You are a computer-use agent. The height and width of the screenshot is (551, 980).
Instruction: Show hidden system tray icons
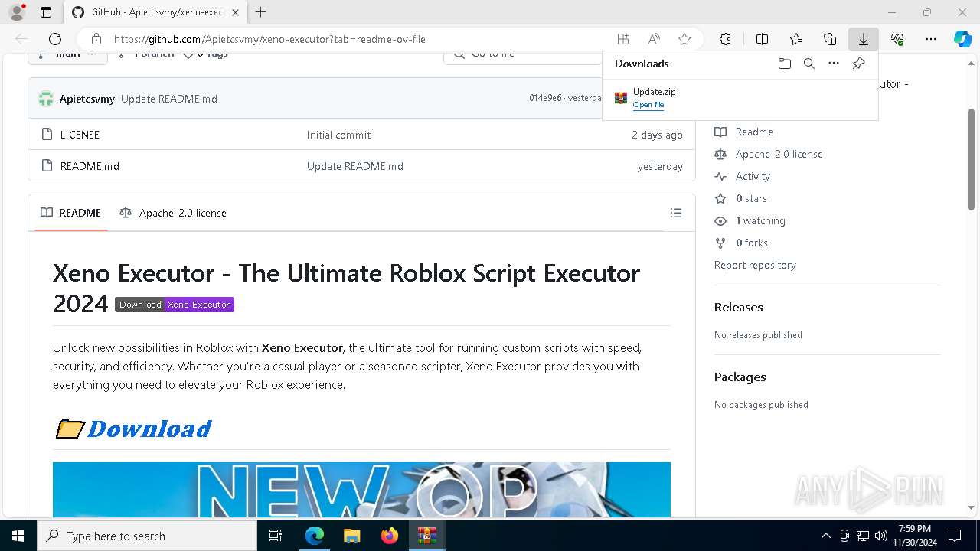click(x=825, y=536)
